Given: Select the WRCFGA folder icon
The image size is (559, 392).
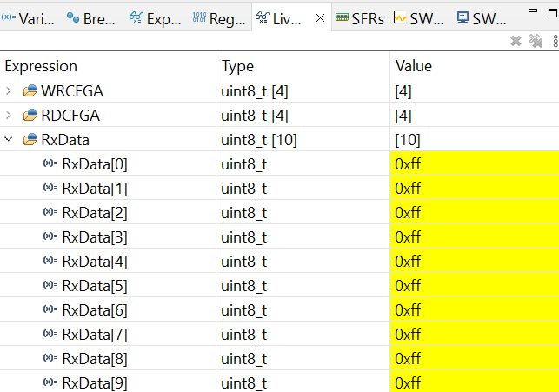Looking at the screenshot, I should (x=30, y=91).
